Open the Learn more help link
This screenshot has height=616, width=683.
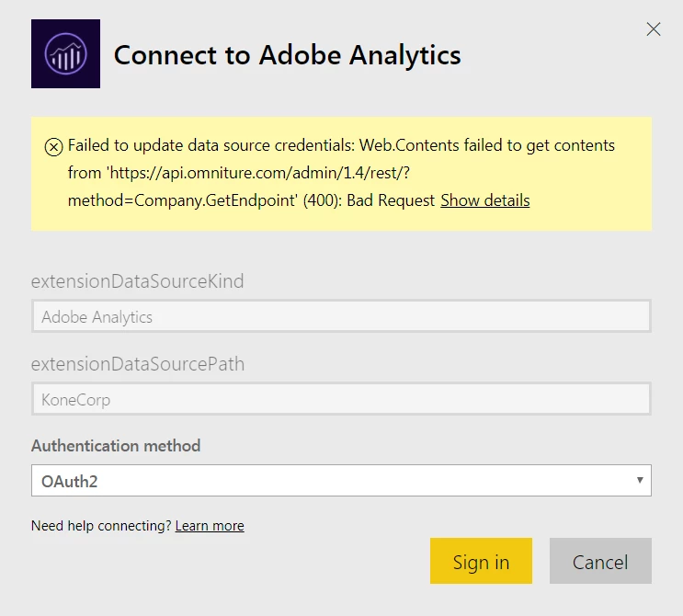(x=210, y=526)
